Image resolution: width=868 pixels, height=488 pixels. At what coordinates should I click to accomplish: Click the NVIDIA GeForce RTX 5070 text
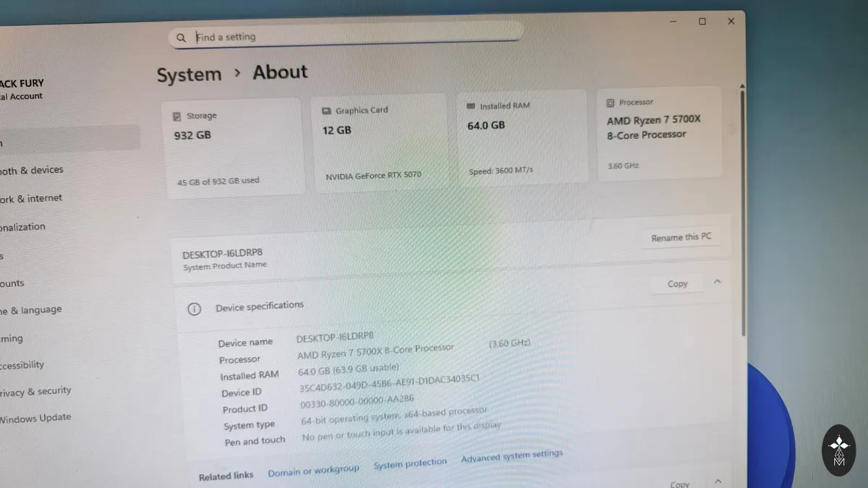tap(373, 175)
